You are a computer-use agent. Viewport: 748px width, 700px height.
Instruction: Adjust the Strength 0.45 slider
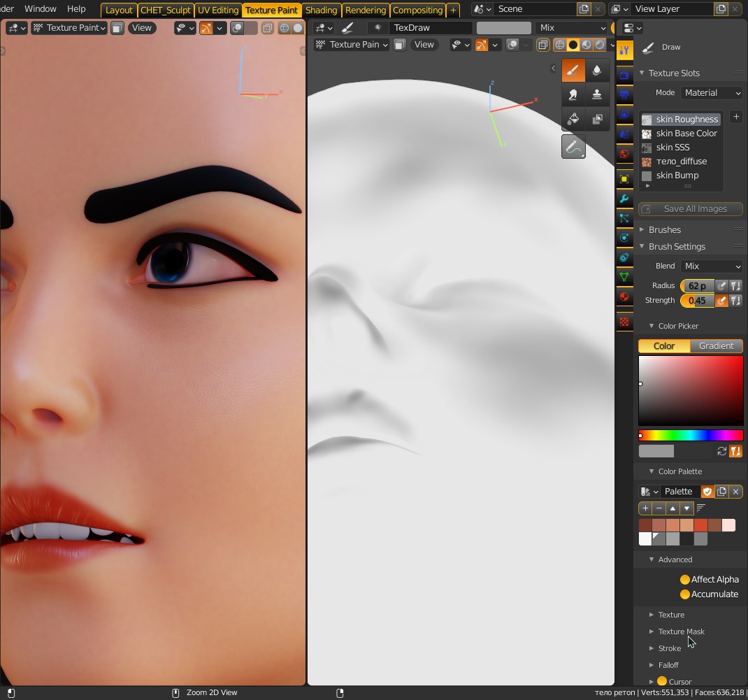[698, 301]
